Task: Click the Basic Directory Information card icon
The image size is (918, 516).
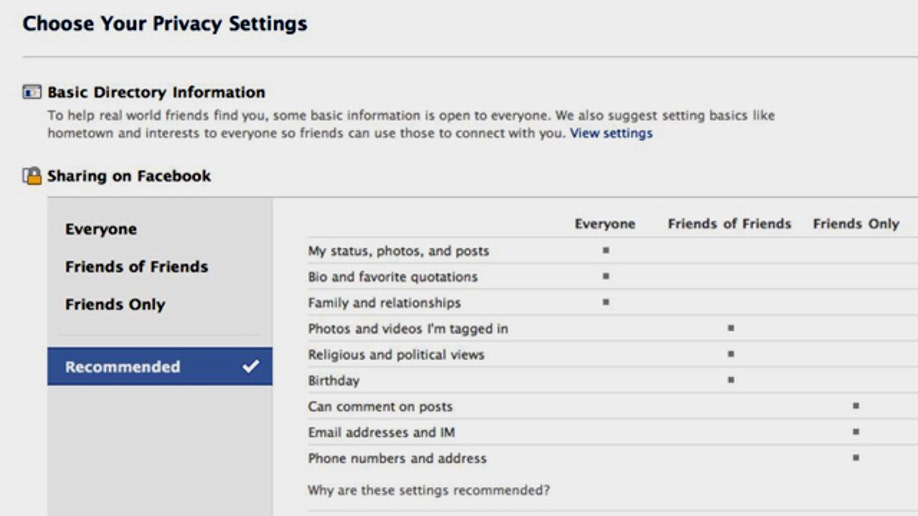Action: pos(32,93)
